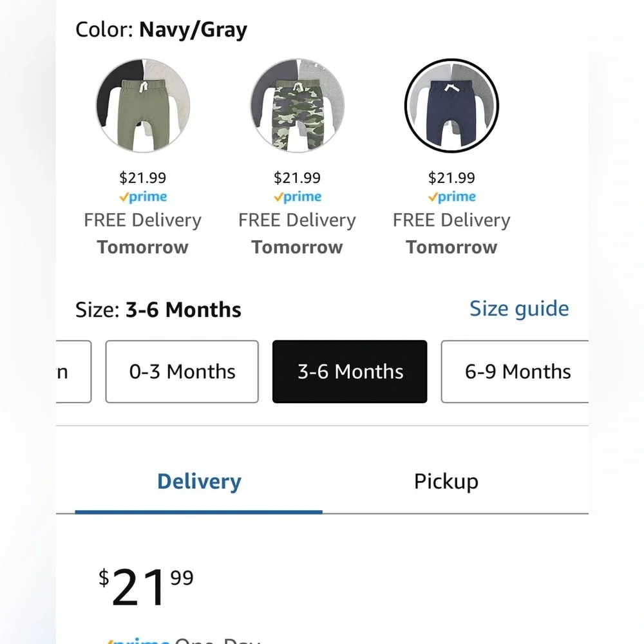Tap FREE Delivery Tomorrow under camo swatch
Image resolution: width=644 pixels, height=644 pixels.
coord(297,233)
